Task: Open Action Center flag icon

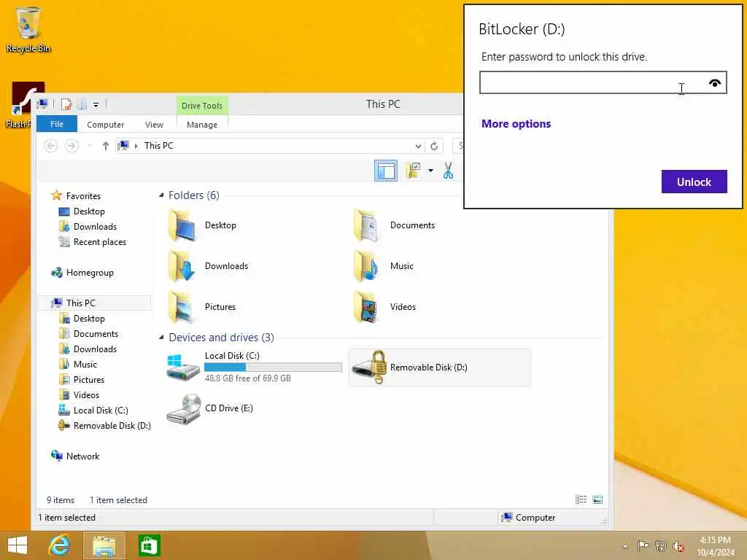Action: [x=643, y=545]
